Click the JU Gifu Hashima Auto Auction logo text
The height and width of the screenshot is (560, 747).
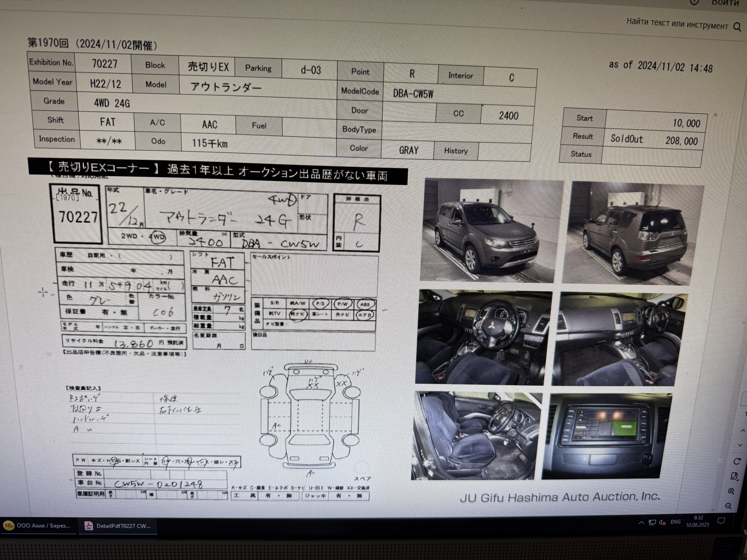560,497
